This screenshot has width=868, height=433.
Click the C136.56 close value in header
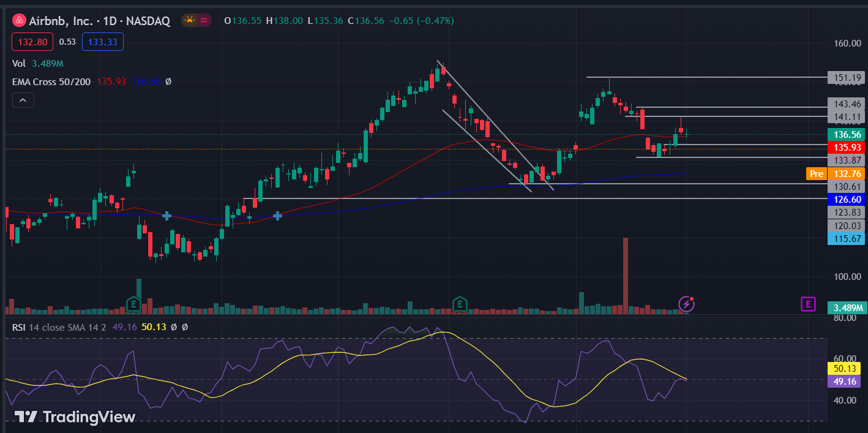[x=365, y=20]
